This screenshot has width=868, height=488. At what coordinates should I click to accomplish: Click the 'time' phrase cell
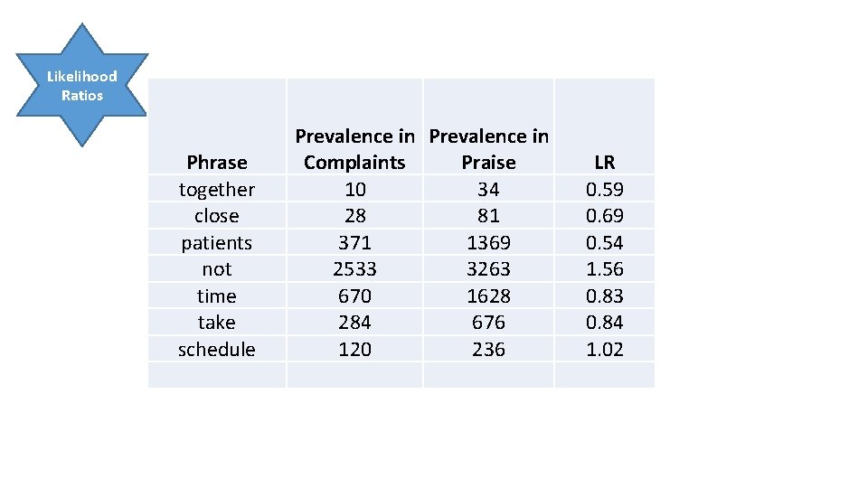[x=217, y=296]
